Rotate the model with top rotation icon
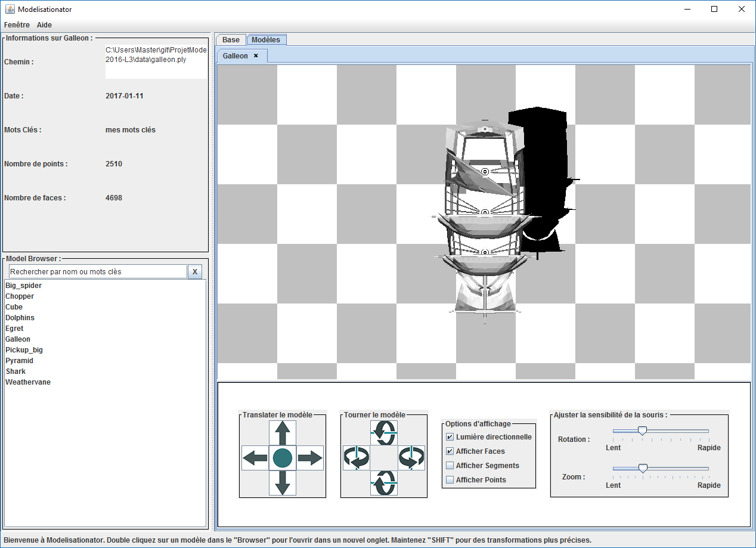This screenshot has height=548, width=756. [x=384, y=433]
